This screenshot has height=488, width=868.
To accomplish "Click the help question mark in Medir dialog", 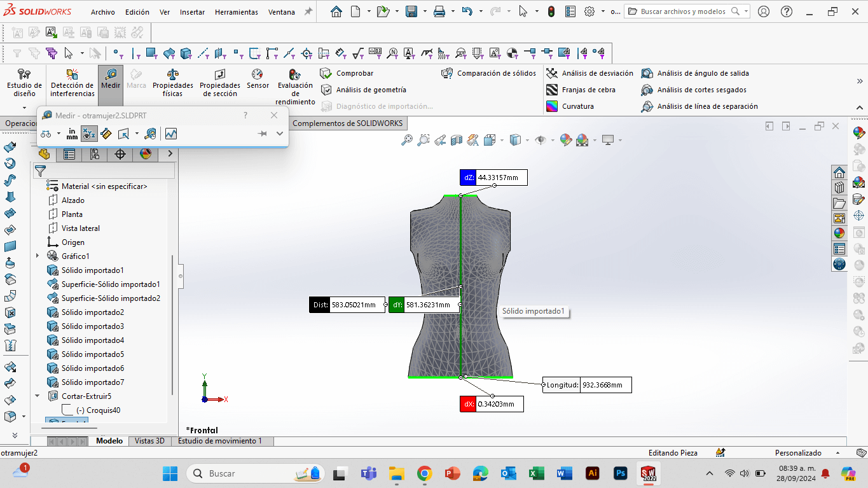I will (x=245, y=115).
